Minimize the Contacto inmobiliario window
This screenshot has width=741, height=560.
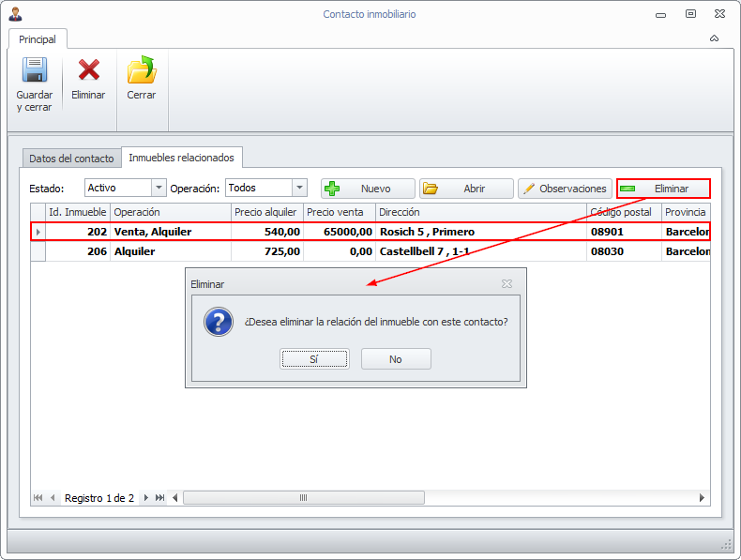coord(660,15)
